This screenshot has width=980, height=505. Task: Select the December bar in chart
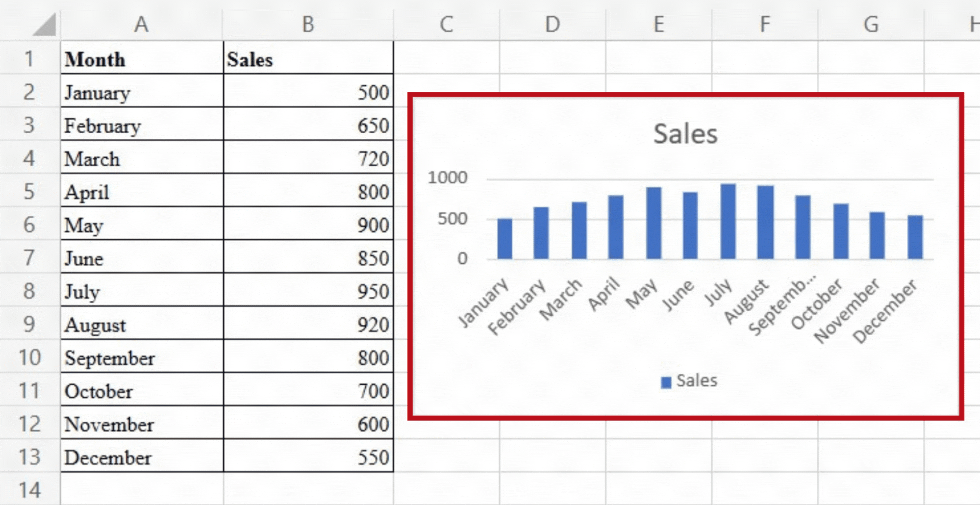pyautogui.click(x=915, y=237)
